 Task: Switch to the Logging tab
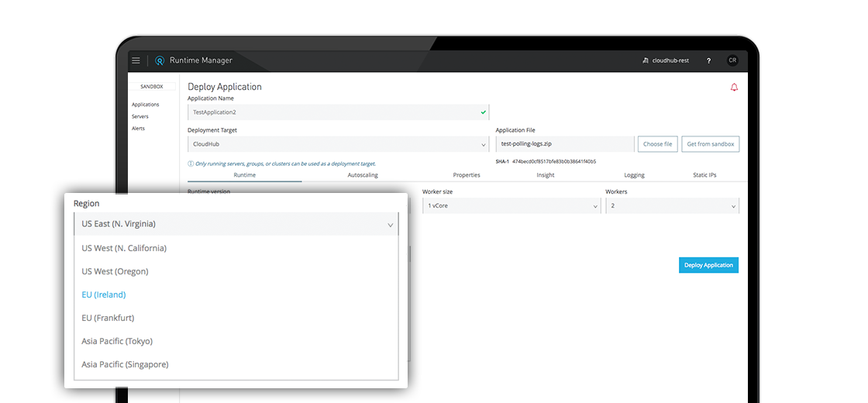coord(635,175)
